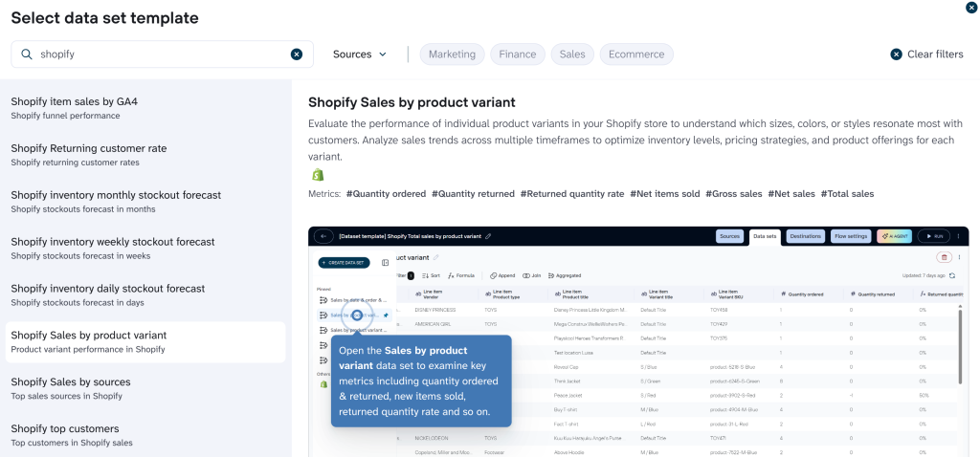980x457 pixels.
Task: Select Shopify top customers template
Action: 145,435
